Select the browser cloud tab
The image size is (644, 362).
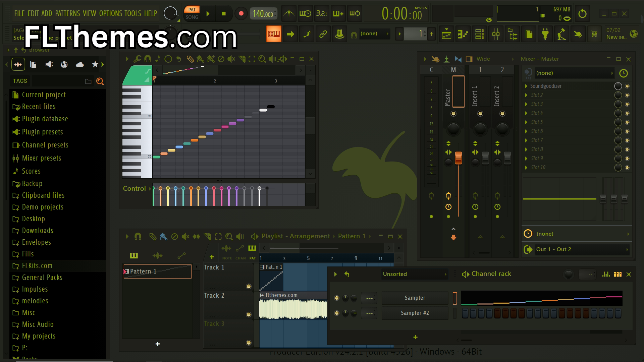pyautogui.click(x=80, y=64)
